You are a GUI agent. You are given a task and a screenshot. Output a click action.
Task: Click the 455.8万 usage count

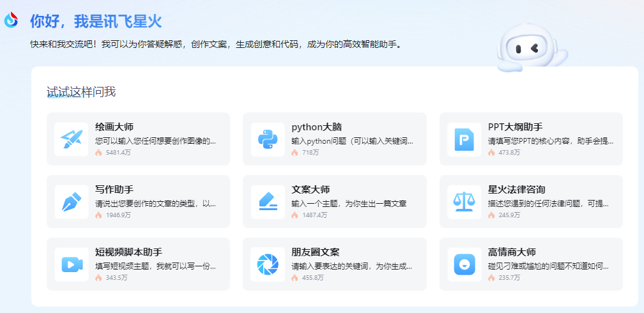click(313, 278)
